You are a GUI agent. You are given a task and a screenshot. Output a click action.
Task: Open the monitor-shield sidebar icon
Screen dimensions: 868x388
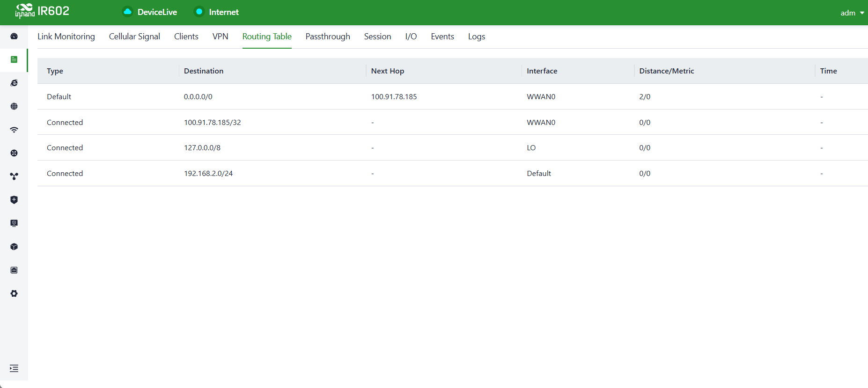14,223
